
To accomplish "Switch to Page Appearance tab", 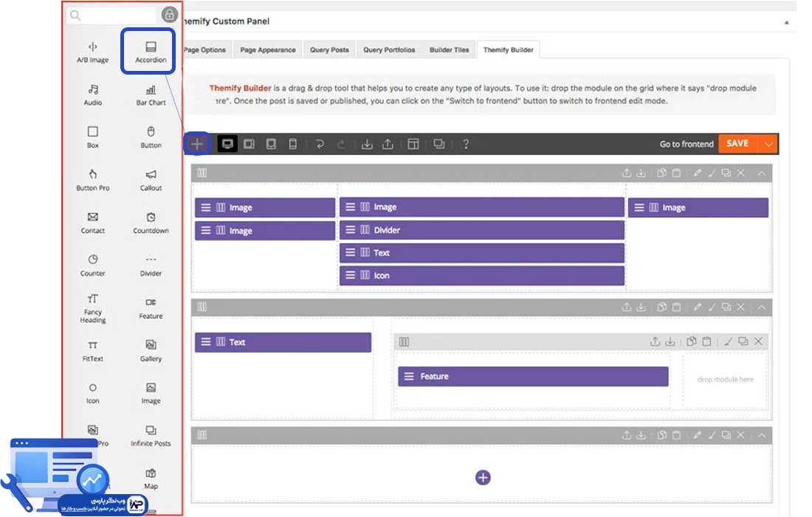I will pos(268,49).
